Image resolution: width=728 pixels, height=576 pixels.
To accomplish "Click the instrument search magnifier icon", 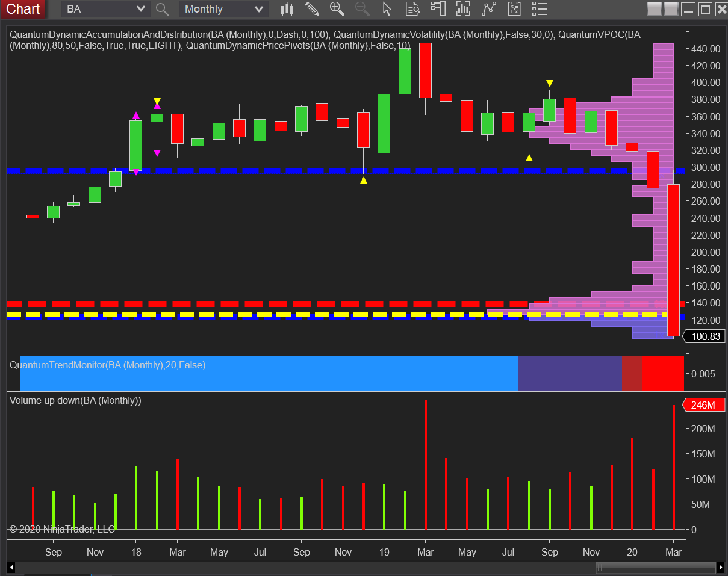I will 162,9.
